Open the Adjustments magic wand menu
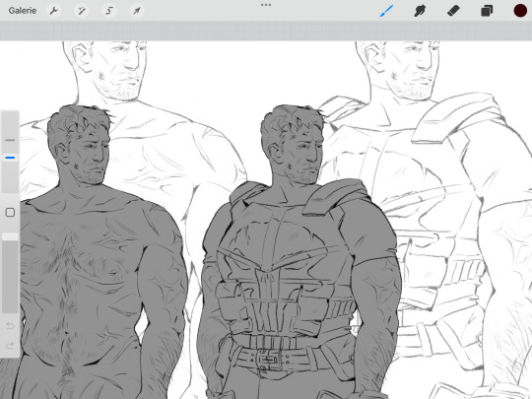 [x=82, y=11]
